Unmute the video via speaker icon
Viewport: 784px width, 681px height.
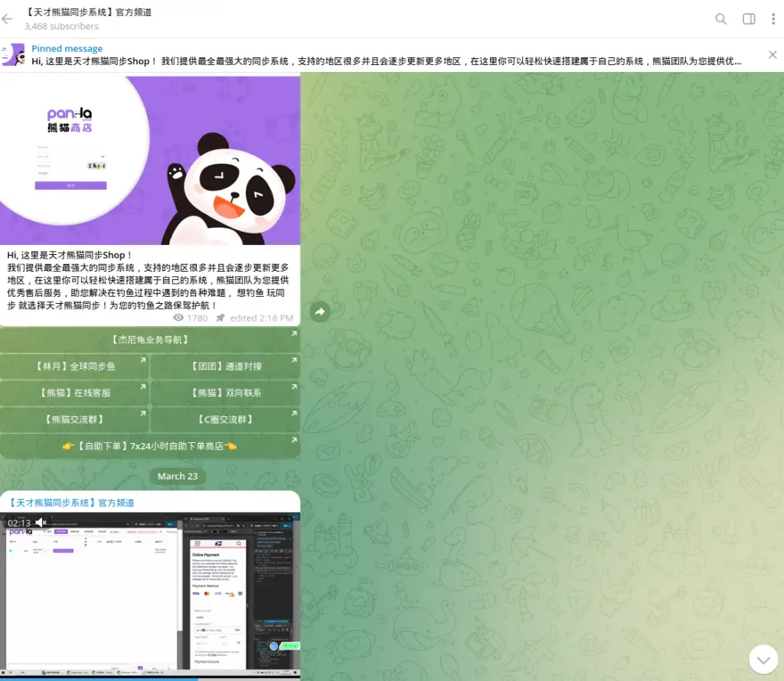click(x=41, y=523)
